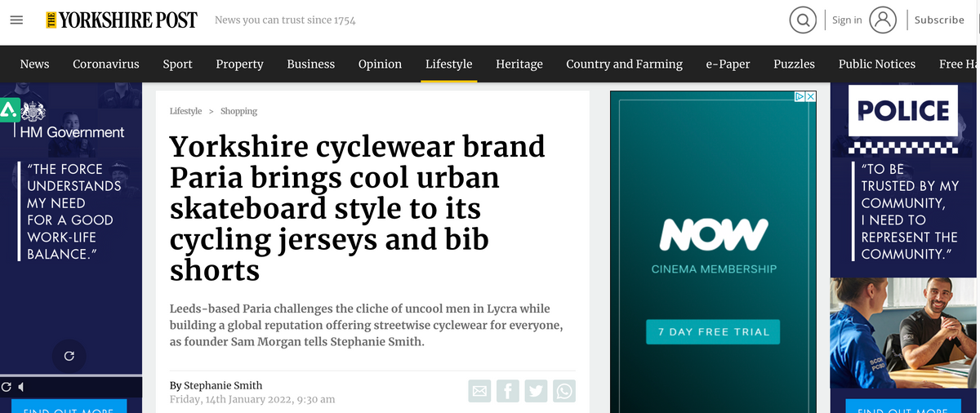Click the Yorkshire Post logo

tap(122, 20)
